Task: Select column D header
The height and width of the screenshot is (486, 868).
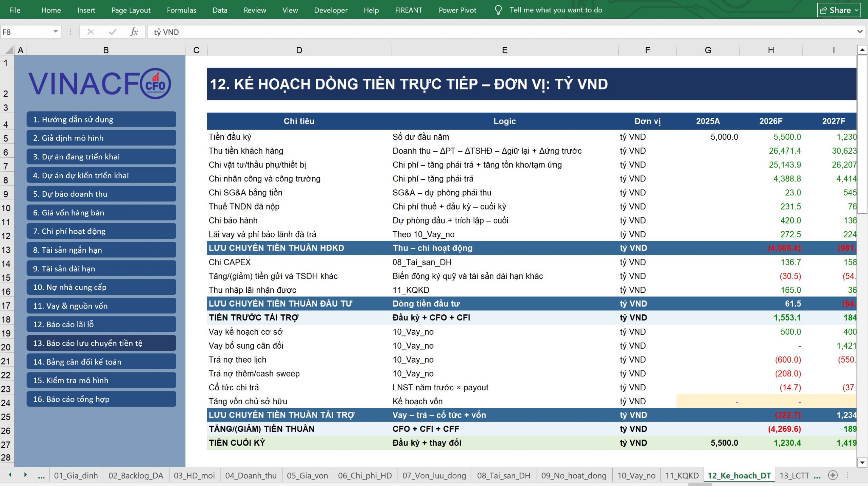Action: (x=299, y=50)
